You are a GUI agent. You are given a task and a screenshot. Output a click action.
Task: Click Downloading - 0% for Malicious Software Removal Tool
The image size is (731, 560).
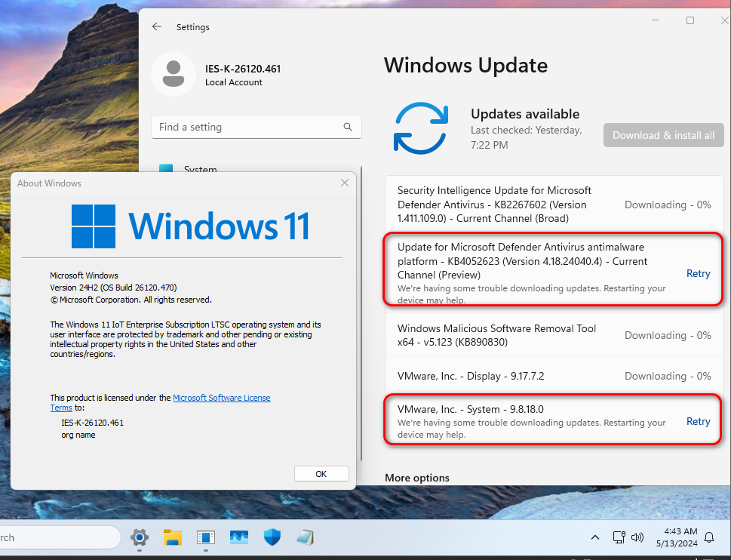[668, 335]
